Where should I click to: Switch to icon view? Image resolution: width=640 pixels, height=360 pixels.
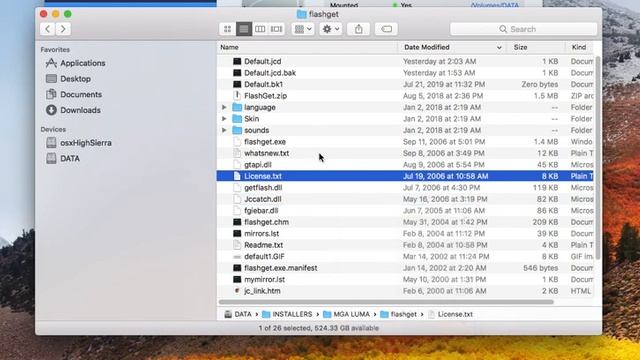[227, 29]
